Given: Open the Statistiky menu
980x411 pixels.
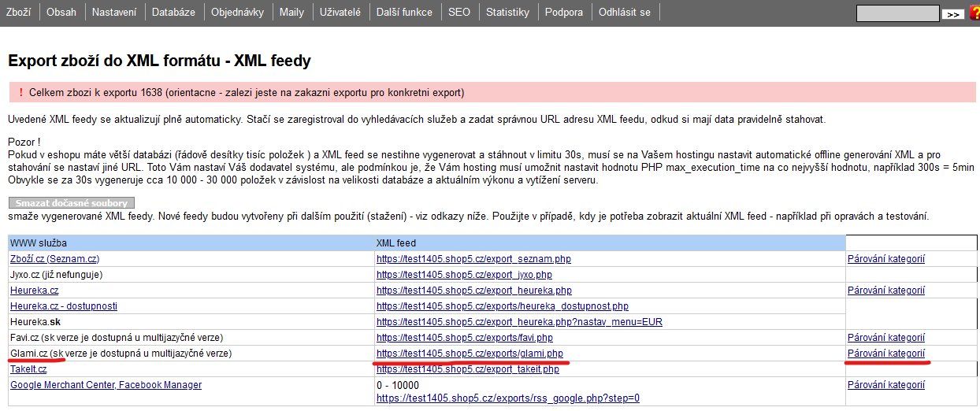Looking at the screenshot, I should point(507,13).
